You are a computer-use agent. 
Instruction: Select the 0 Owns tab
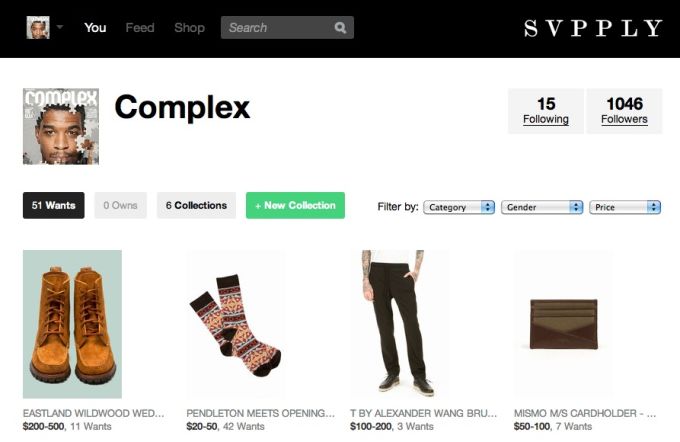coord(121,205)
